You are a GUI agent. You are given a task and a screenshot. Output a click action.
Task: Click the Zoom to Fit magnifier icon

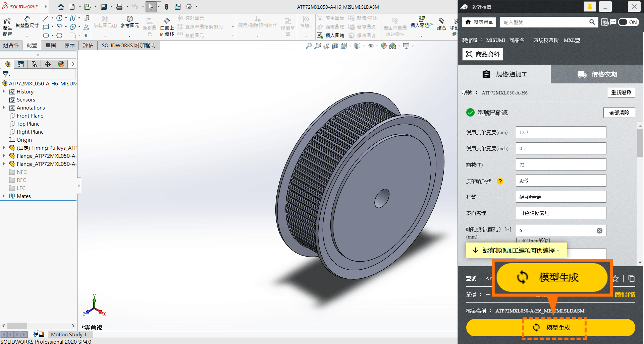[309, 46]
